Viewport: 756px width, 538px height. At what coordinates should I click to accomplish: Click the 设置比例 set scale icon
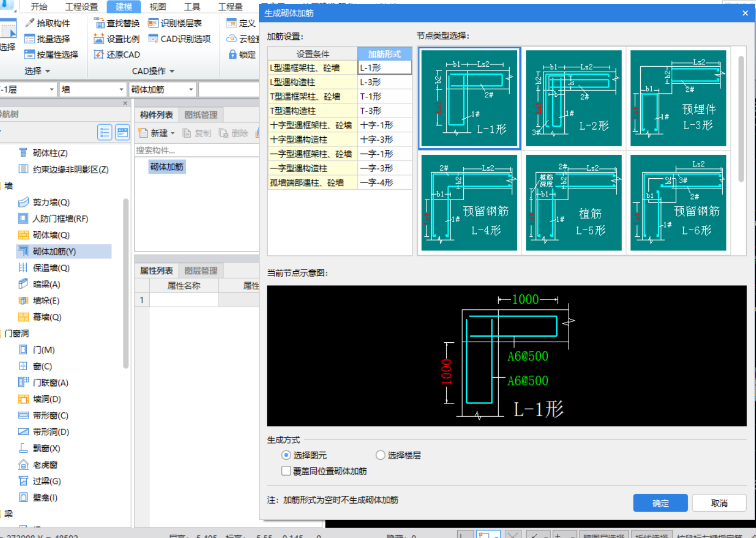tap(99, 39)
